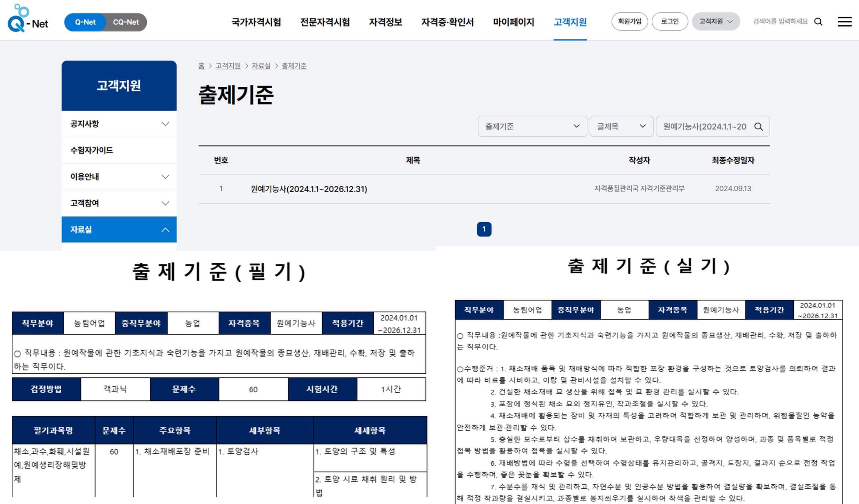Open the 출제기준 category dropdown
The image size is (859, 504).
(x=532, y=127)
